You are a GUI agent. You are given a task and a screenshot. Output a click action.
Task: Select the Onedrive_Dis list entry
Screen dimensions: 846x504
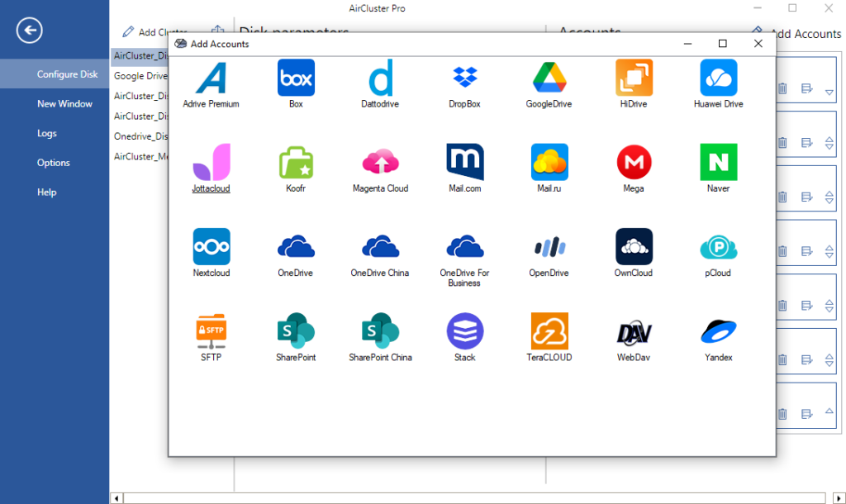(x=140, y=136)
